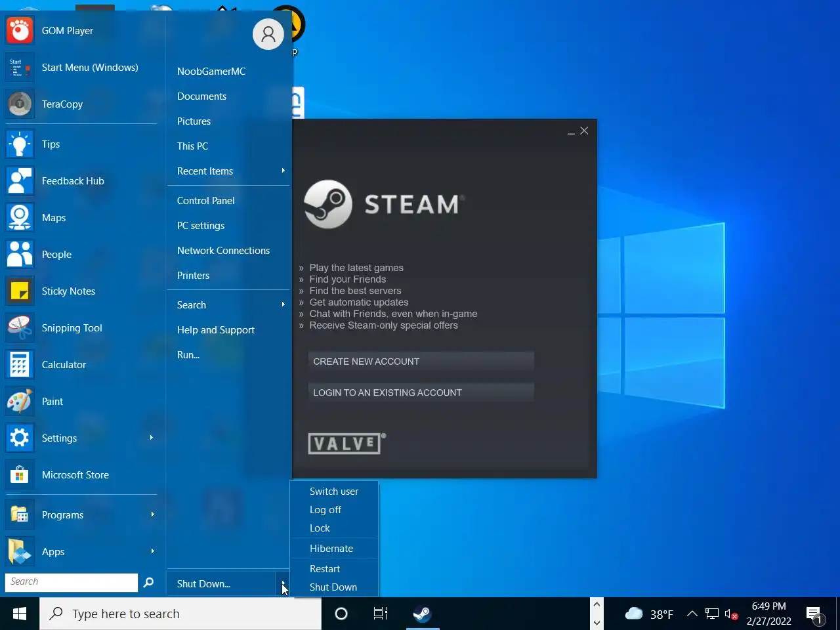Image resolution: width=840 pixels, height=630 pixels.
Task: Expand the Search submenu arrow
Action: tap(283, 304)
